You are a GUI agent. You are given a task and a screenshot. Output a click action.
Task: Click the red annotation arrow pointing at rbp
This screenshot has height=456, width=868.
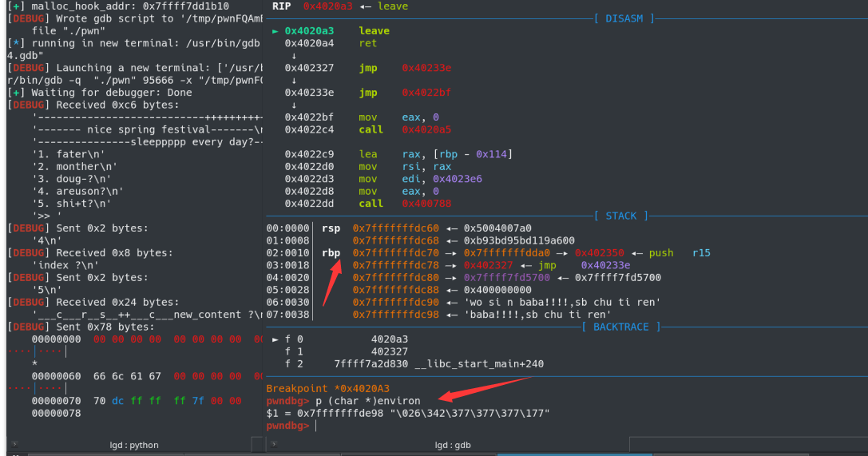point(332,282)
